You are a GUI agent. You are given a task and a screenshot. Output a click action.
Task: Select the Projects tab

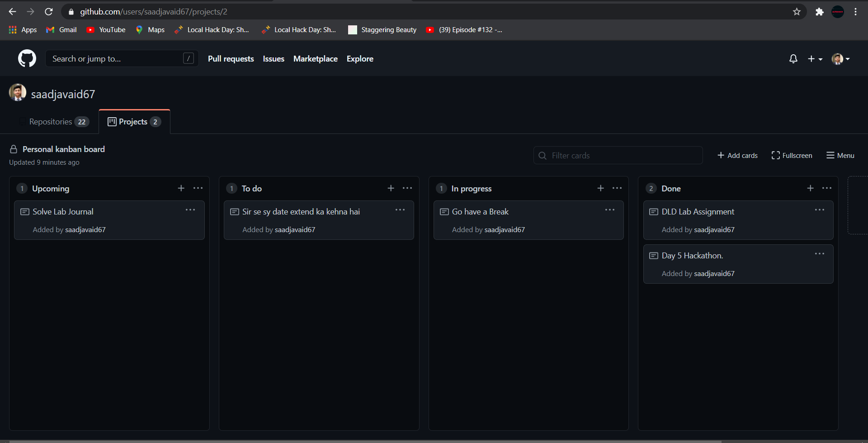tap(134, 121)
